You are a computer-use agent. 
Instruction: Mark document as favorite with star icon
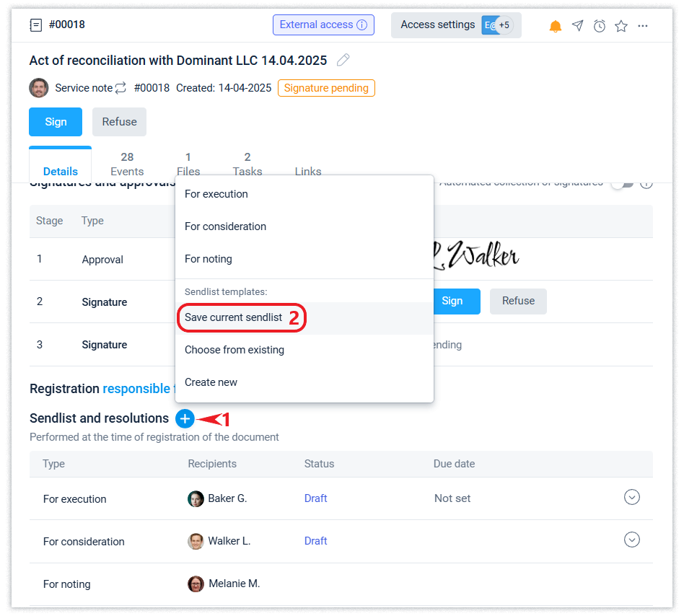click(621, 26)
